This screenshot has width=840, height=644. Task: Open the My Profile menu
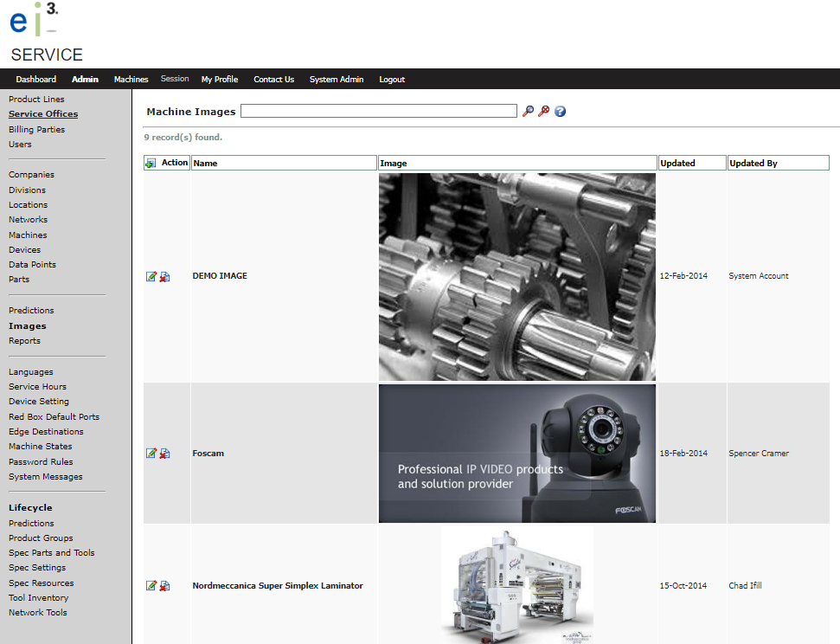pos(220,80)
